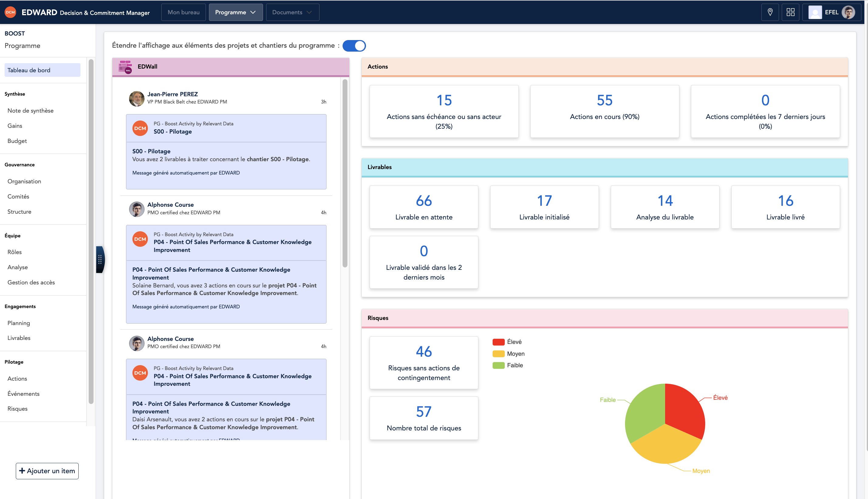Open the apps grid icon in the header
Image resolution: width=868 pixels, height=499 pixels.
pos(791,12)
